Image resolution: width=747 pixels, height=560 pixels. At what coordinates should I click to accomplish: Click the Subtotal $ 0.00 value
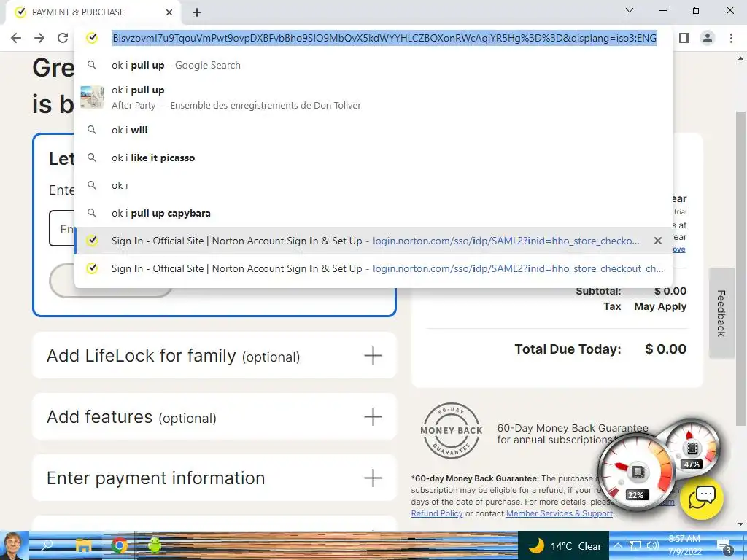670,291
